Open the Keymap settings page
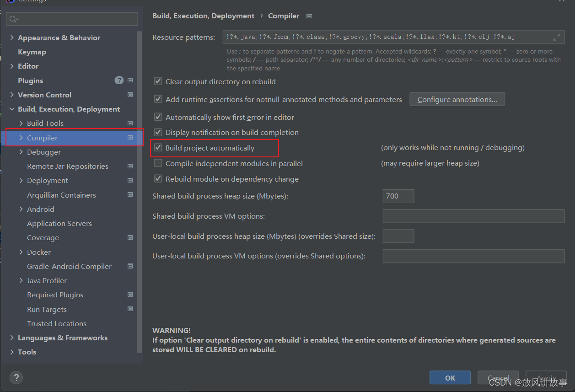 (32, 52)
